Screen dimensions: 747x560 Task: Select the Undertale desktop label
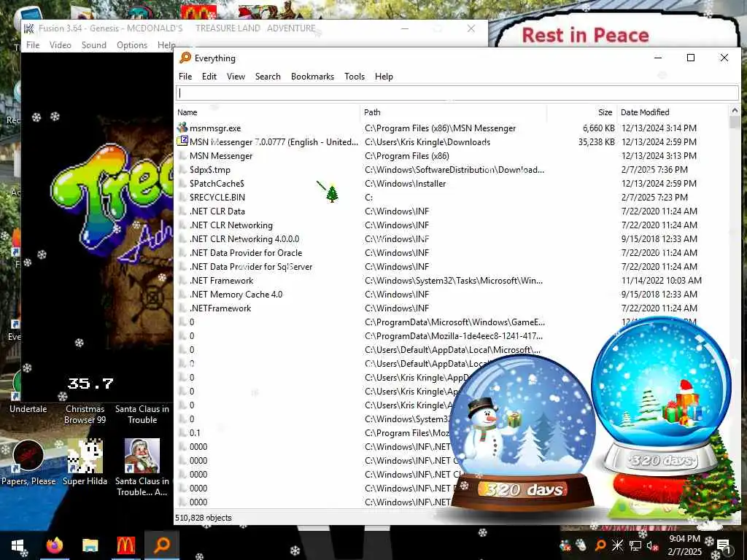point(28,408)
